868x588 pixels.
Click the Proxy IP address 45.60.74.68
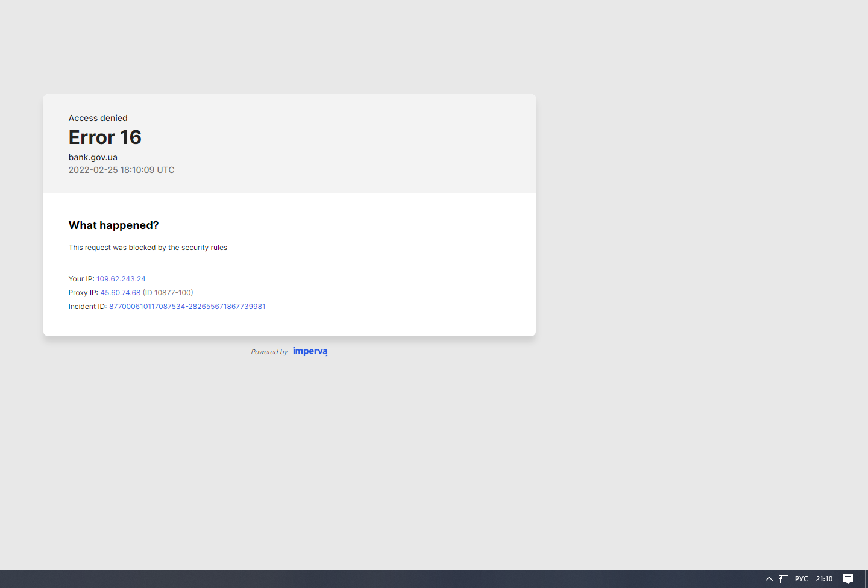click(x=121, y=293)
